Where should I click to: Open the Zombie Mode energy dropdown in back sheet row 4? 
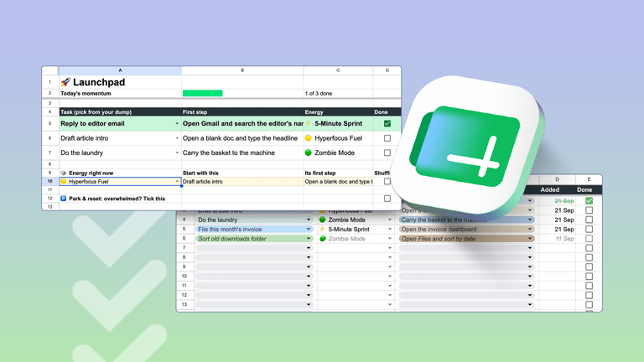click(x=390, y=220)
